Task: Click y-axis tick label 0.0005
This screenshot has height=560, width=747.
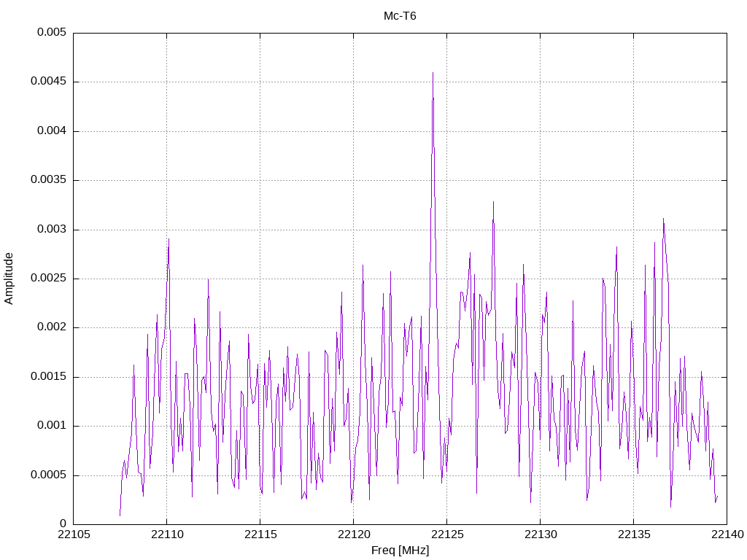Action: [x=48, y=475]
